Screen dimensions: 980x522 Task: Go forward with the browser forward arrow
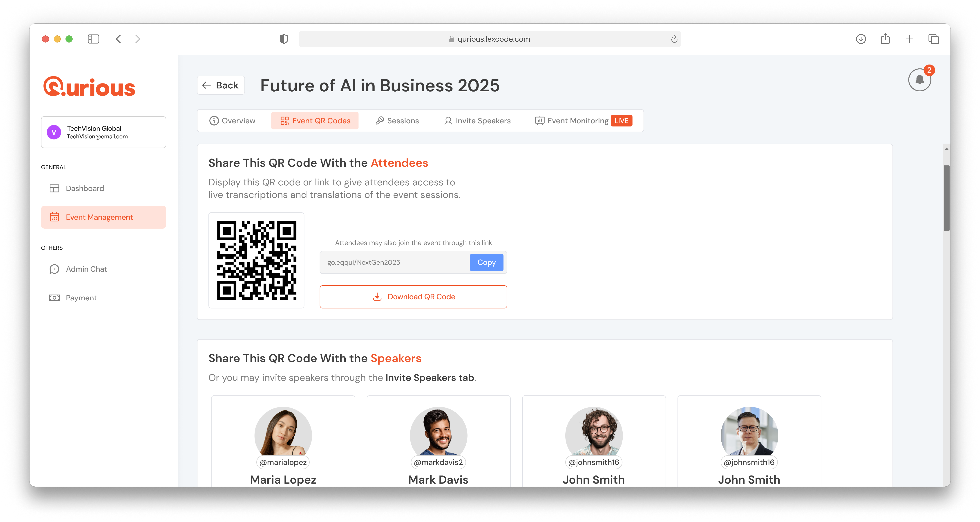[x=138, y=39]
